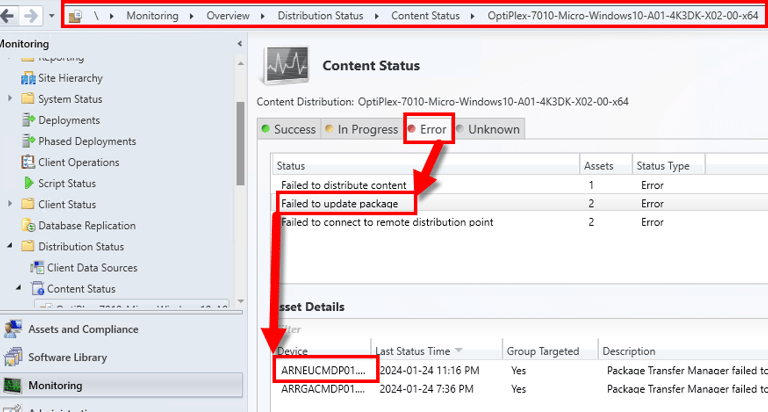This screenshot has height=412, width=768.
Task: Open breadcrumb arrow after Distribution Status
Action: pos(377,16)
